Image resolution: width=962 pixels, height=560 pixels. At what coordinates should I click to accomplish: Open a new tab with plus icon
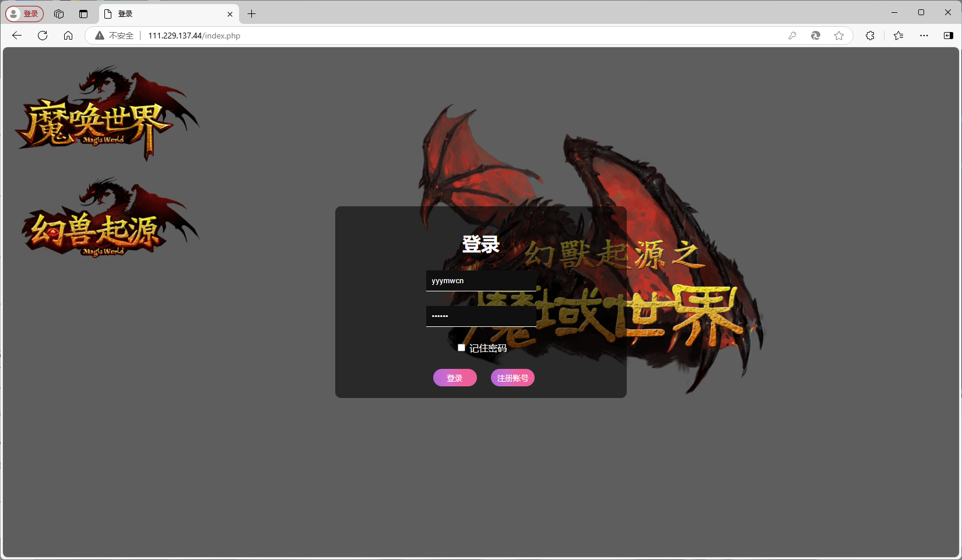coord(251,14)
